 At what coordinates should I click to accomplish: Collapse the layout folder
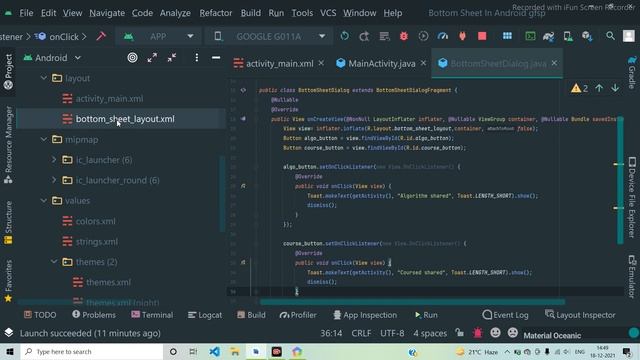(x=44, y=78)
